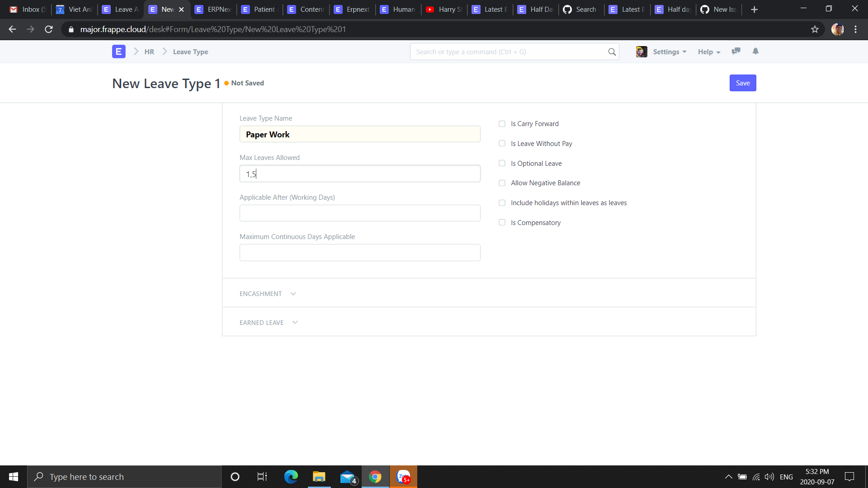Check Allow Negative Balance

coord(502,183)
